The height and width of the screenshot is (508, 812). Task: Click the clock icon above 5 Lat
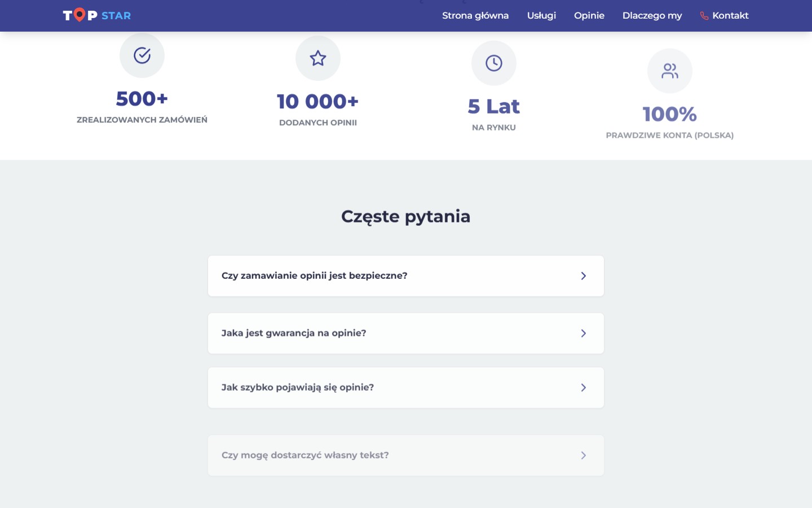[x=494, y=63]
